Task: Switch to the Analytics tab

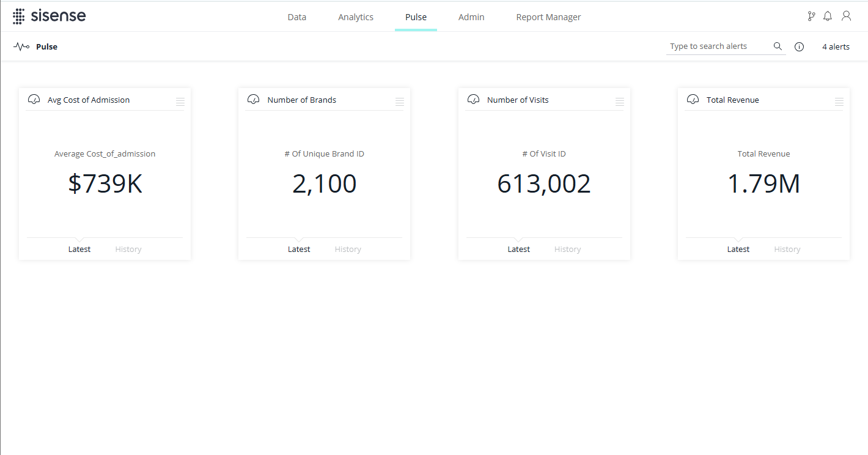Action: tap(356, 17)
